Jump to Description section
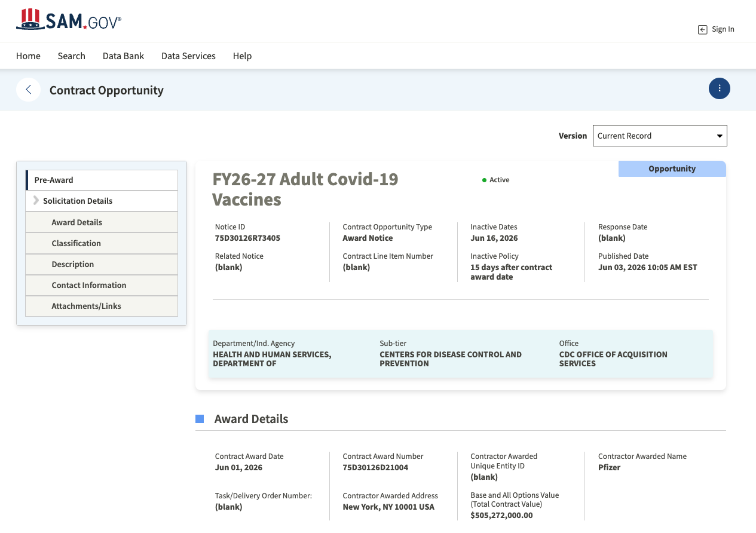756x533 pixels. pos(102,264)
